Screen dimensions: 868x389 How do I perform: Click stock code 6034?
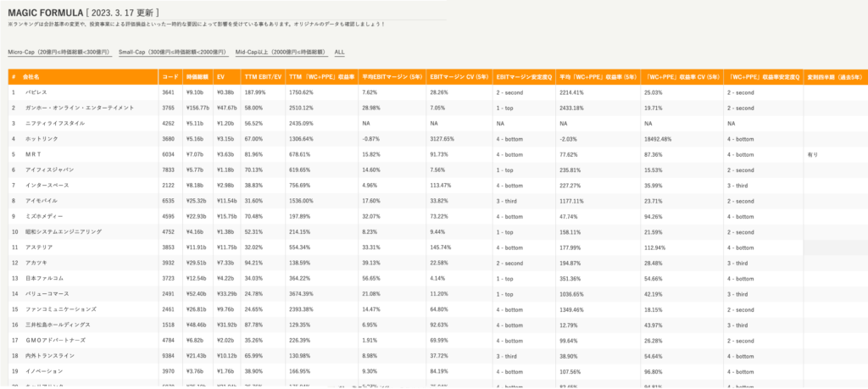point(169,154)
